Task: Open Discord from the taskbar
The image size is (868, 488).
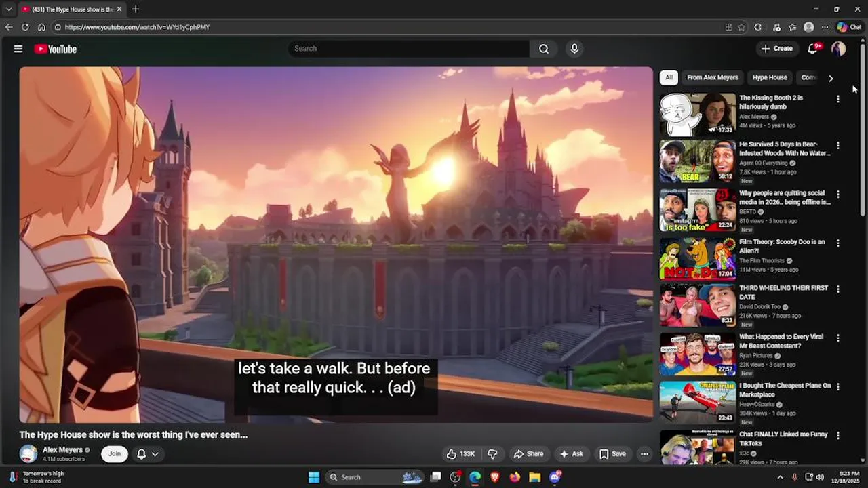Action: pyautogui.click(x=555, y=477)
